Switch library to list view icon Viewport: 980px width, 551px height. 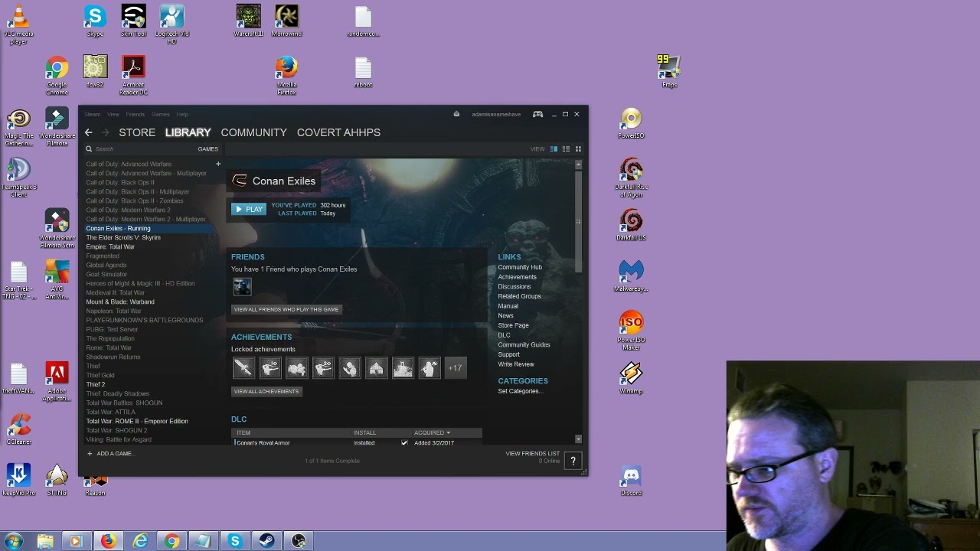pyautogui.click(x=566, y=149)
